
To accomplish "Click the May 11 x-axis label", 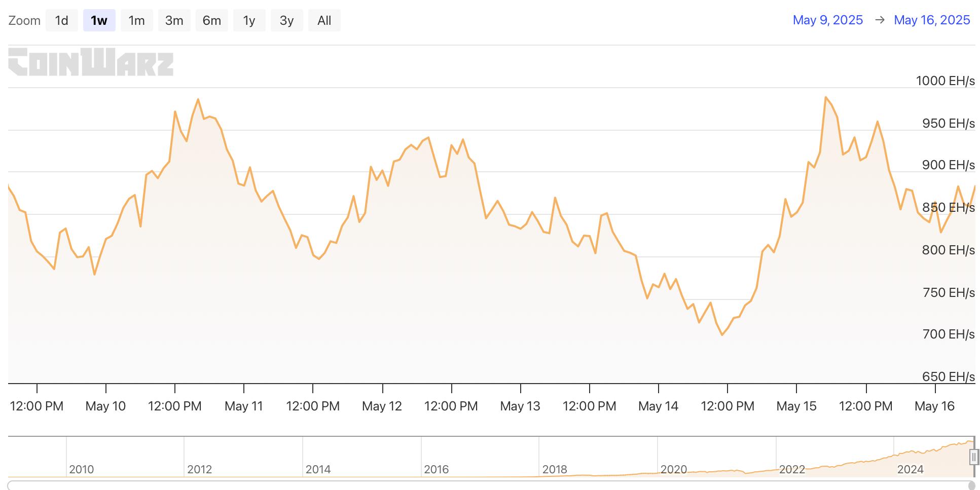I will point(244,406).
